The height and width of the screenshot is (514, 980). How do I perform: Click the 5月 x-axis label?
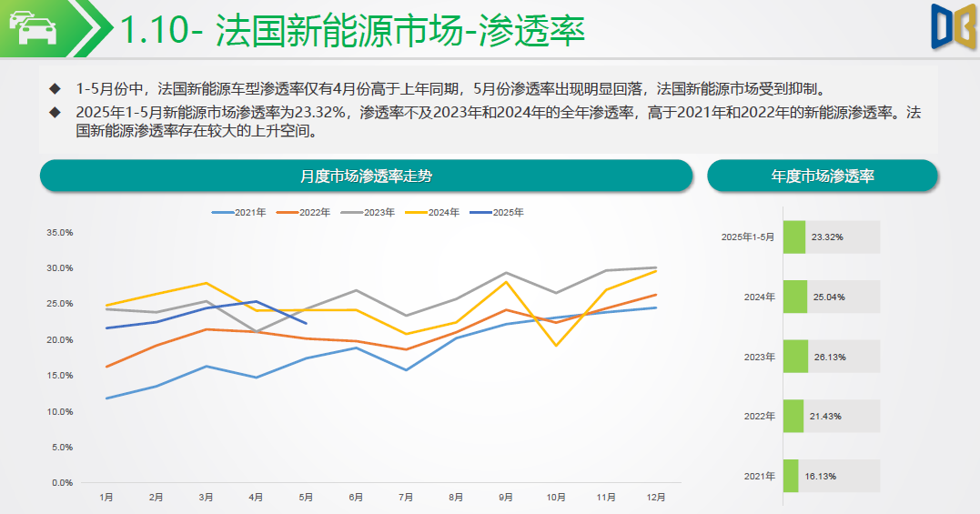[x=306, y=497]
